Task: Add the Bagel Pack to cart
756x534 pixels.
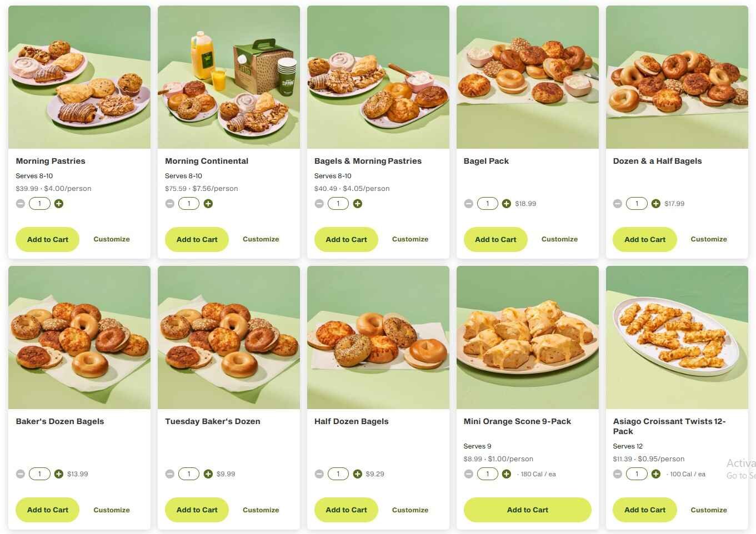Action: click(495, 239)
